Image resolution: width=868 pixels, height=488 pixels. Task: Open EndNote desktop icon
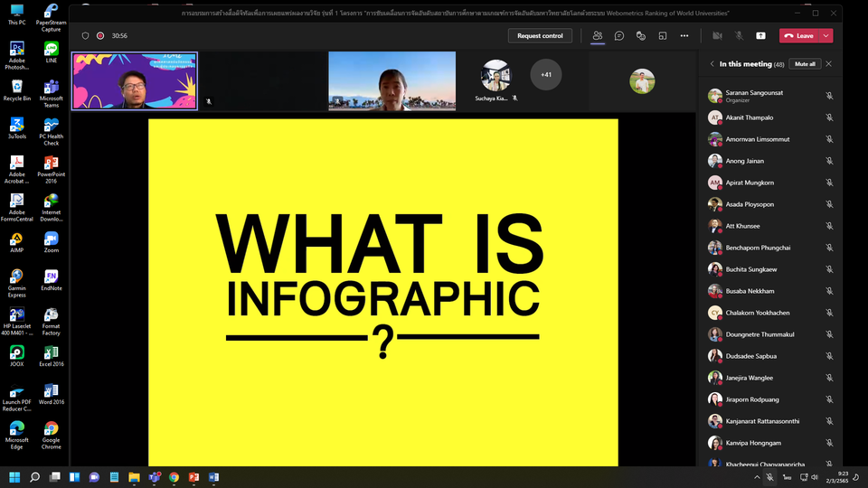pos(51,280)
